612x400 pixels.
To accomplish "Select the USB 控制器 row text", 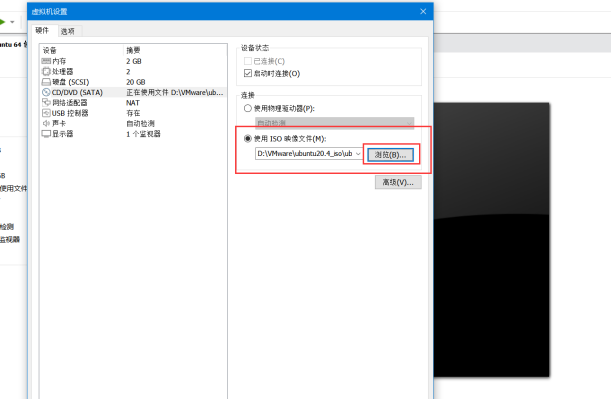I will coord(70,113).
